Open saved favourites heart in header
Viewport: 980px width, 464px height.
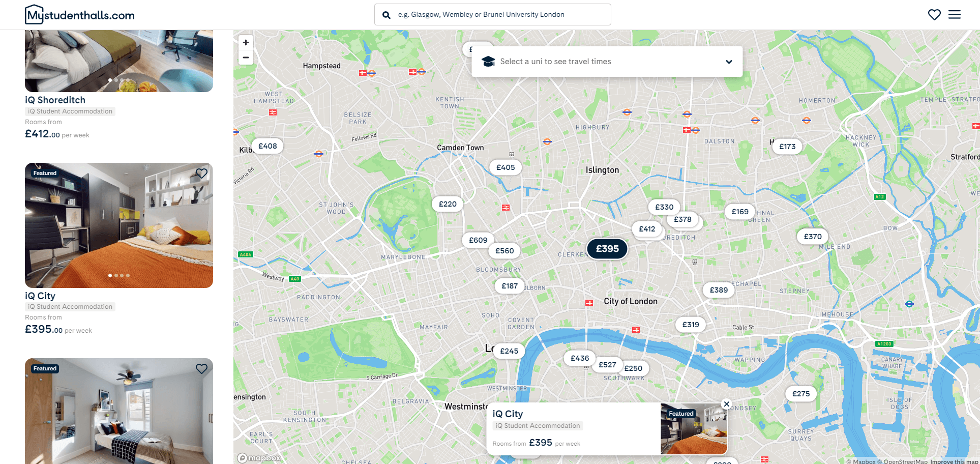point(934,15)
